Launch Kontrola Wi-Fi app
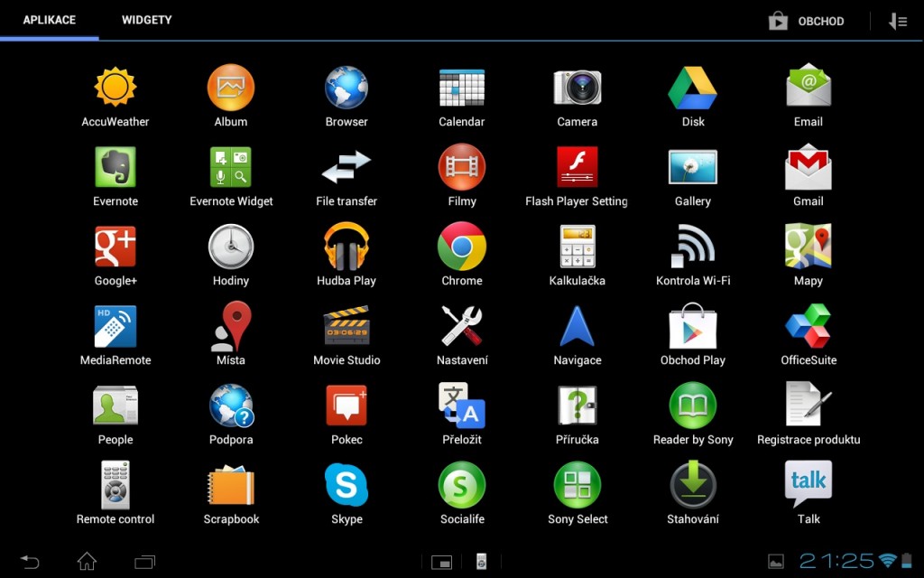924x578 pixels. point(693,247)
